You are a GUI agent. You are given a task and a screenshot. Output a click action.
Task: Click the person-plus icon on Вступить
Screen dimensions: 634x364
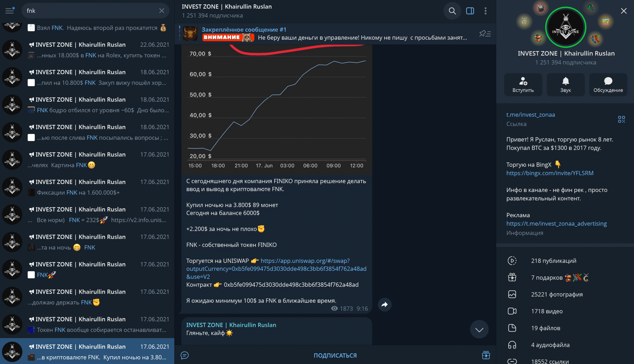click(523, 81)
